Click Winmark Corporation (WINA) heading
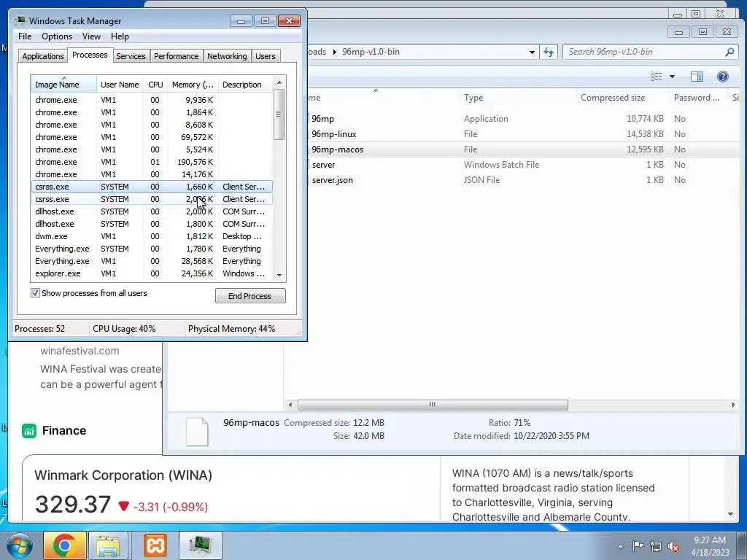Screen dimensions: 747x560 [x=123, y=475]
